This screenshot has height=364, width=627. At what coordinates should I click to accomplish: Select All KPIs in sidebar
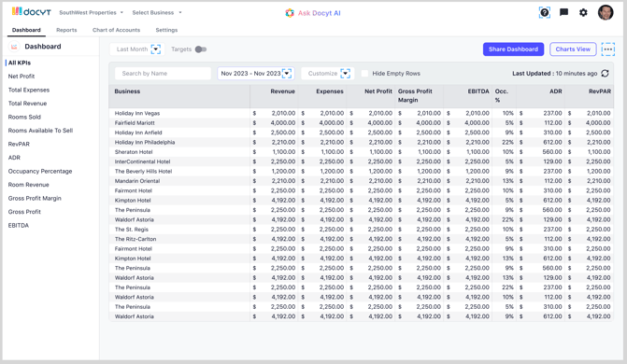(x=20, y=63)
